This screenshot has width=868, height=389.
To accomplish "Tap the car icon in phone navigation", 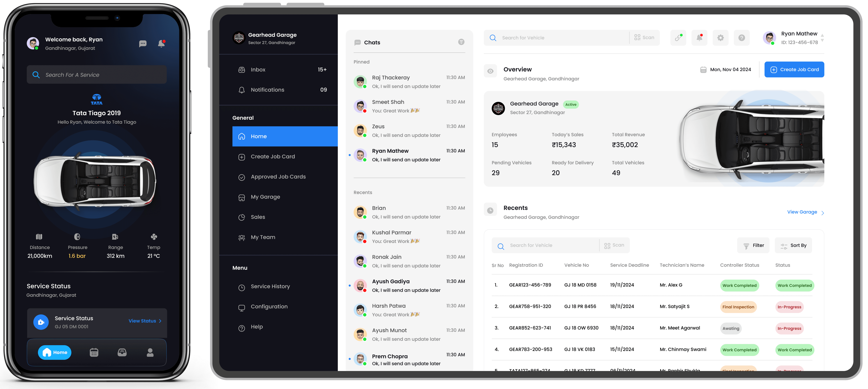I will pos(122,352).
